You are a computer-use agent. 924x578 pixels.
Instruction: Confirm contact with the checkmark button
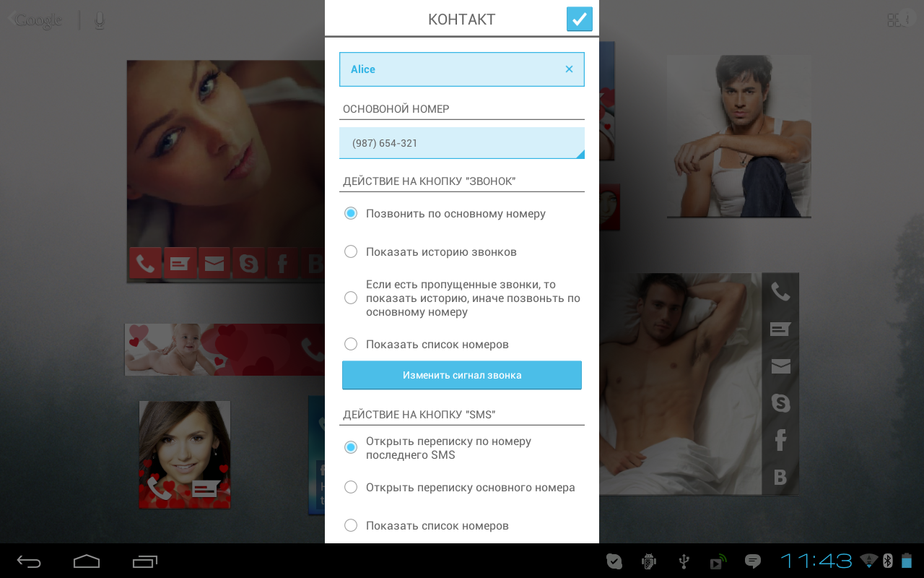click(579, 19)
